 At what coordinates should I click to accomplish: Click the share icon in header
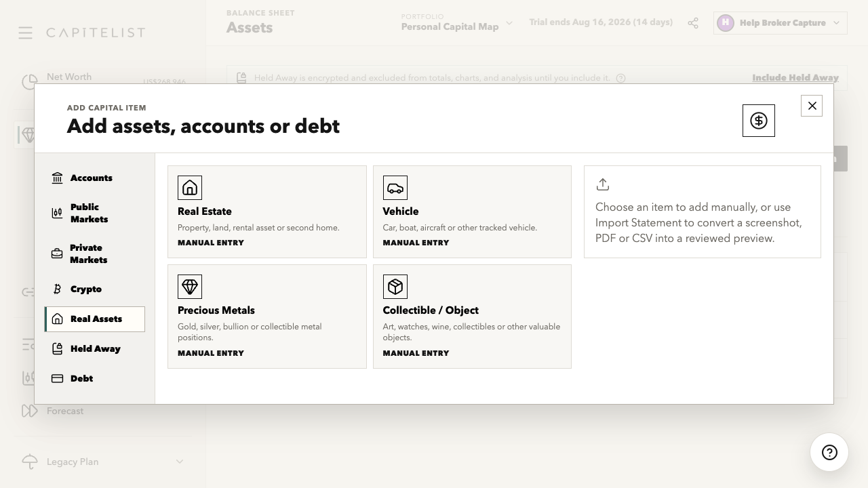tap(693, 23)
